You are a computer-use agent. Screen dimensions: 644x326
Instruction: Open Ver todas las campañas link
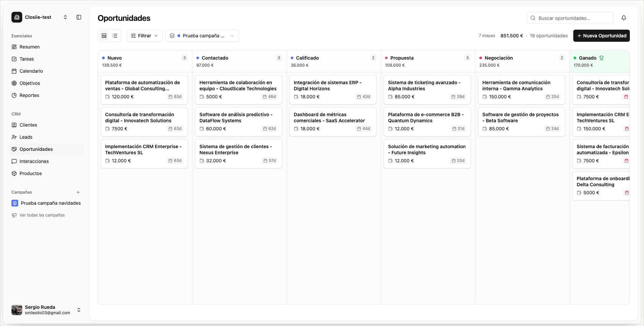[x=42, y=215]
